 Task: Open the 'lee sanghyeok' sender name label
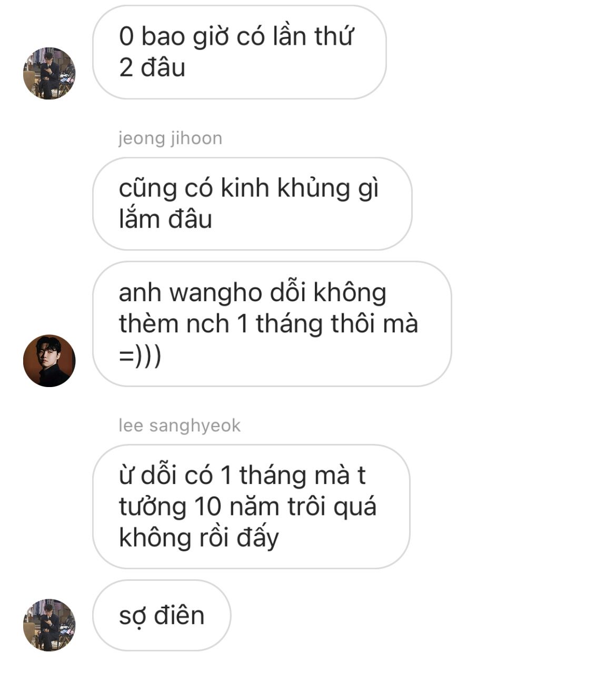click(x=180, y=425)
